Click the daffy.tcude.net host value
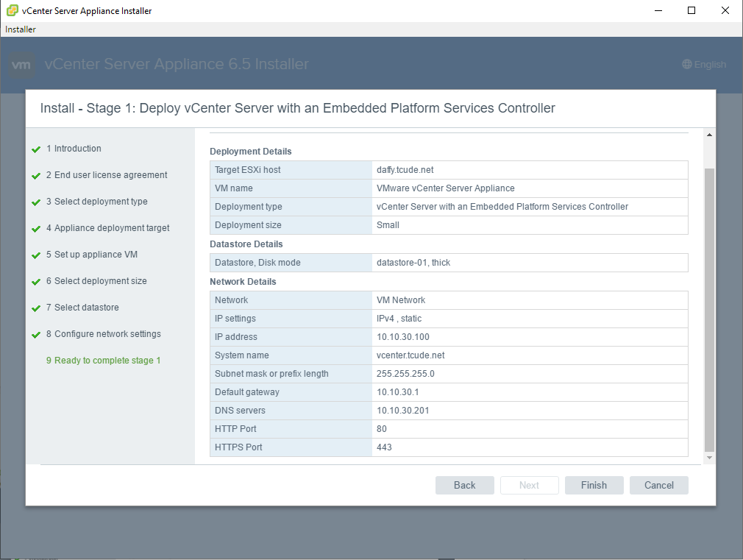The height and width of the screenshot is (560, 743). [x=405, y=170]
